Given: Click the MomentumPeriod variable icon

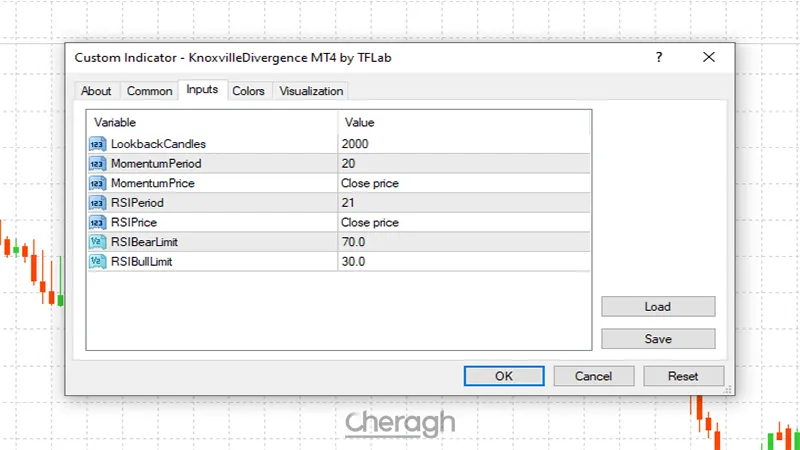Looking at the screenshot, I should point(97,164).
